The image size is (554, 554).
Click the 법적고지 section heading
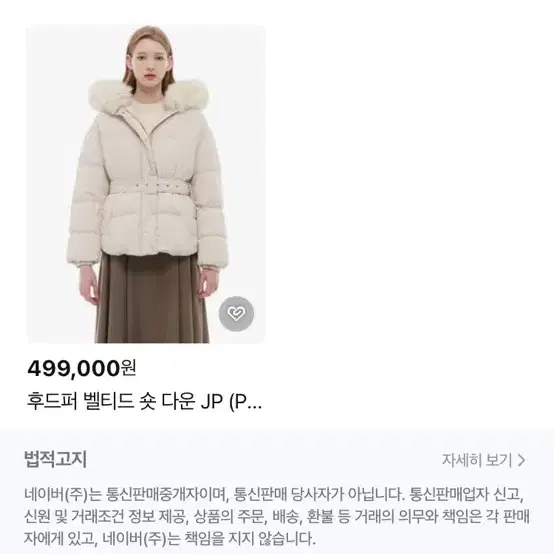coord(55,459)
